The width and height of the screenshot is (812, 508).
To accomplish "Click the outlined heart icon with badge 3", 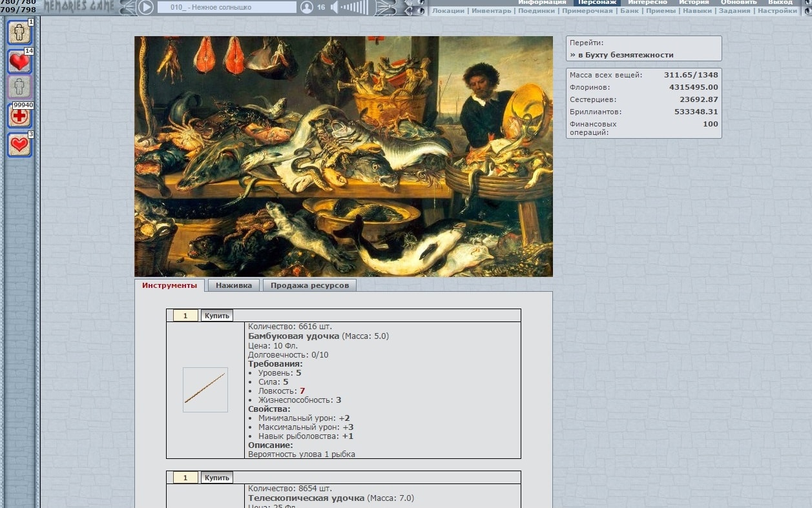I will tap(19, 145).
